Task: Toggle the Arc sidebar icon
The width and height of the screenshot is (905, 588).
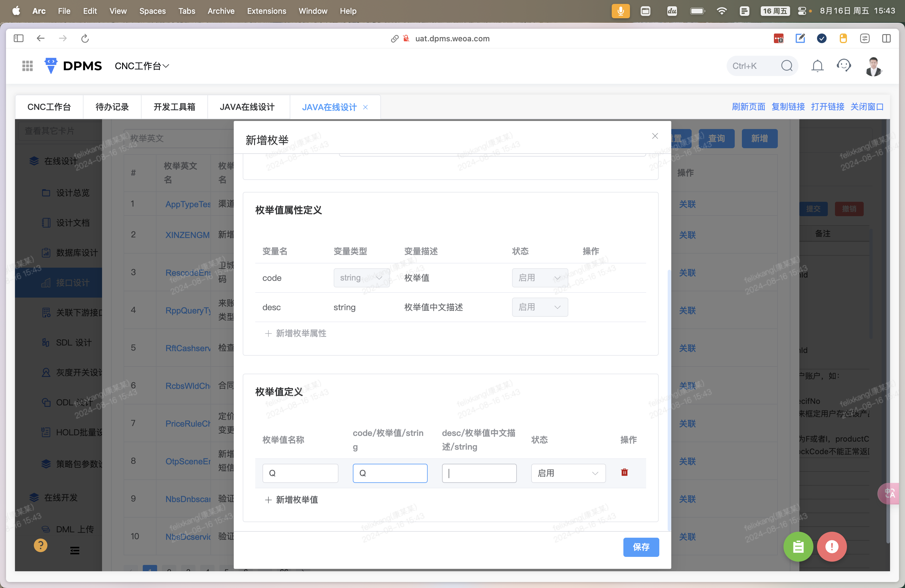Action: tap(18, 38)
